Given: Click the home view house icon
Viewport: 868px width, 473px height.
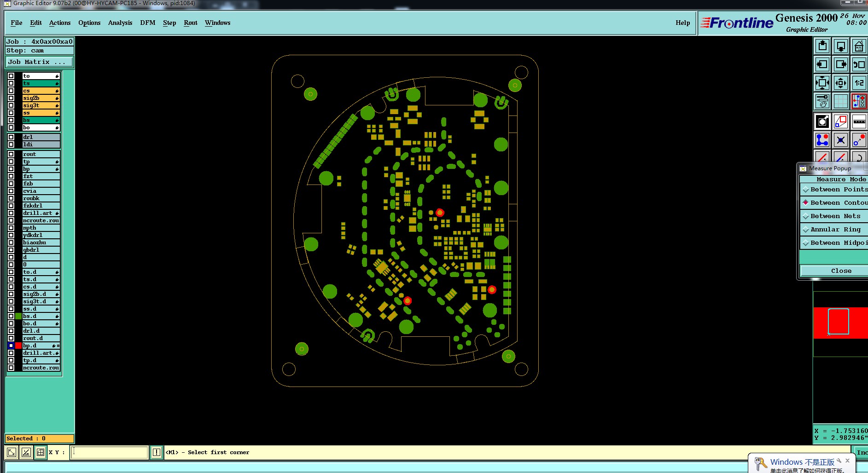Looking at the screenshot, I should pos(859,46).
